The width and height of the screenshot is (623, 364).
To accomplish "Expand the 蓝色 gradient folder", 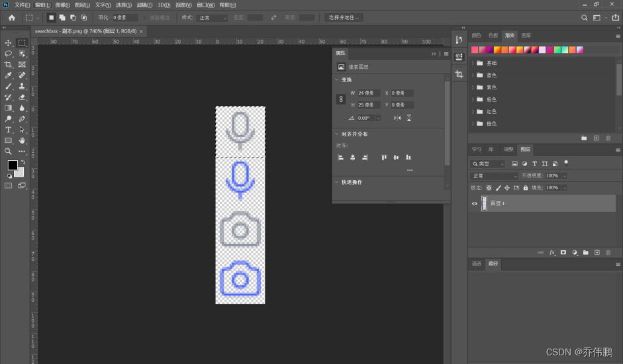I will coord(473,75).
